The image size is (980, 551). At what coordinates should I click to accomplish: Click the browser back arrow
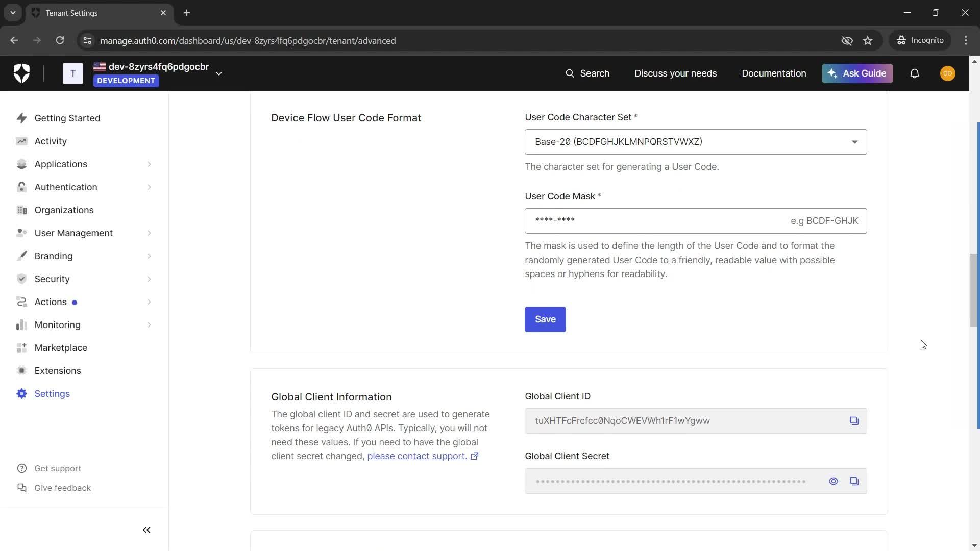14,40
